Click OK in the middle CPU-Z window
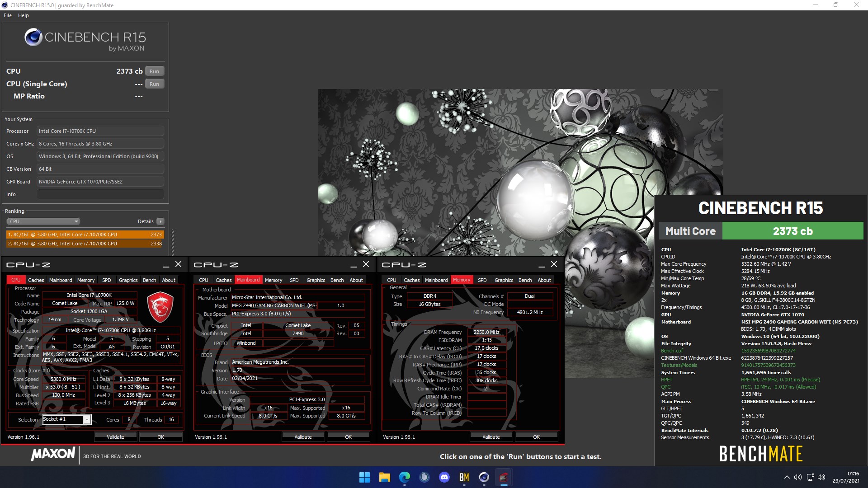Viewport: 868px width, 488px height. pyautogui.click(x=348, y=437)
